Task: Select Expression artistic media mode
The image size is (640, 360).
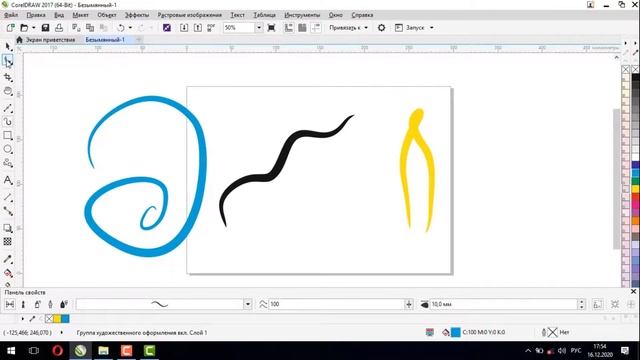Action: coord(64,304)
